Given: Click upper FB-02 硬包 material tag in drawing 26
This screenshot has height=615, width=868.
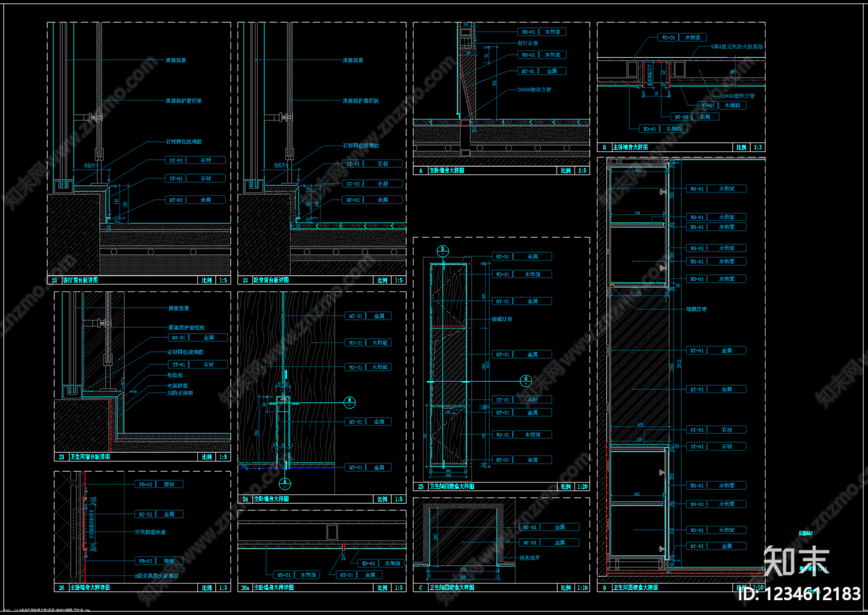Looking at the screenshot, I should 159,484.
